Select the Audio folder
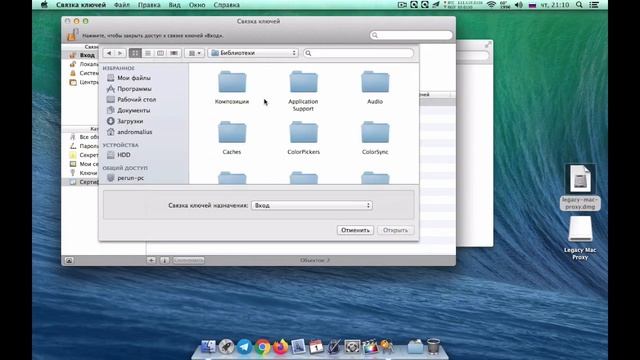This screenshot has height=360, width=640. point(375,87)
